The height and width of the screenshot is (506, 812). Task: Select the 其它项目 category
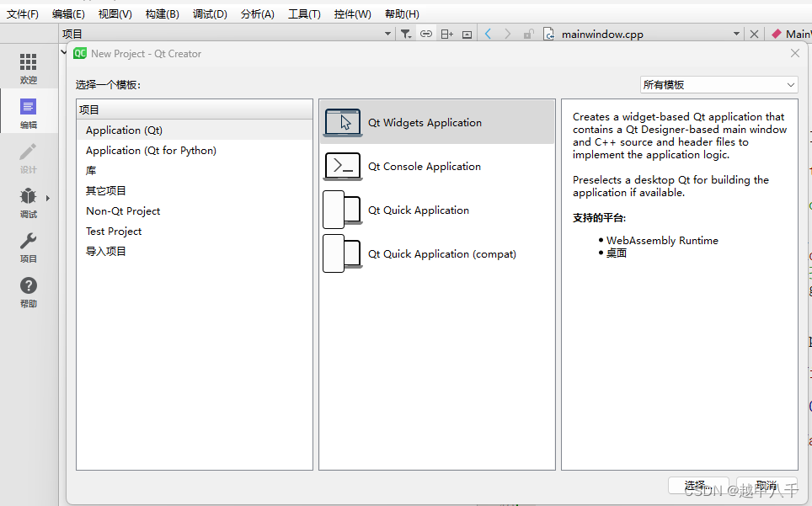[195, 191]
